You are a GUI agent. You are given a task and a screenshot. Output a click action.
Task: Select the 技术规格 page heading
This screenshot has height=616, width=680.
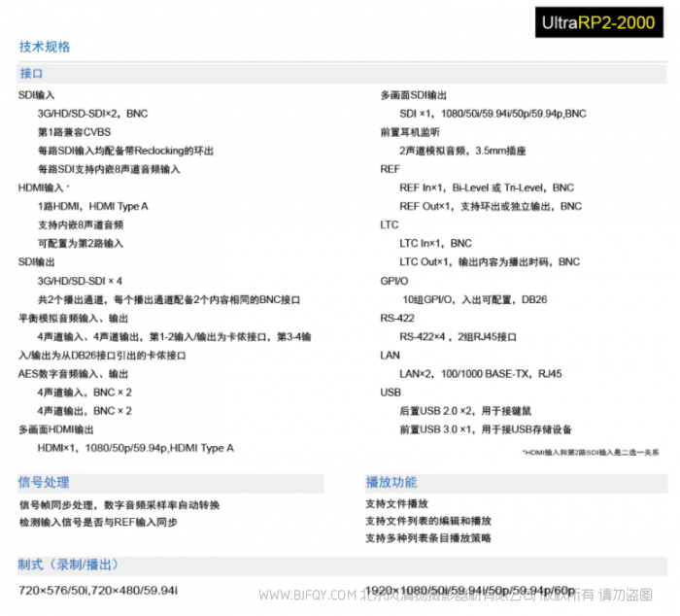(x=45, y=47)
